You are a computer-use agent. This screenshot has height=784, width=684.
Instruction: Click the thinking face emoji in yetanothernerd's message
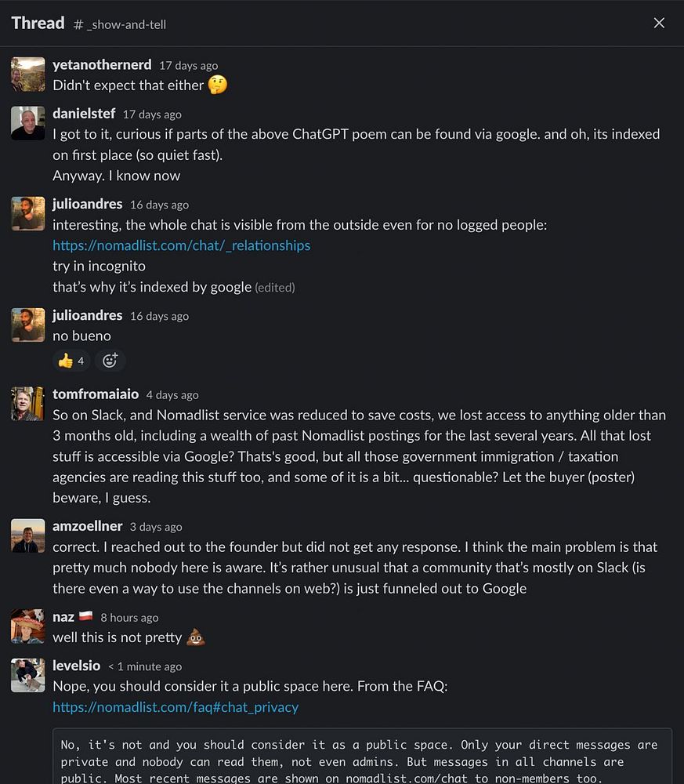(217, 85)
